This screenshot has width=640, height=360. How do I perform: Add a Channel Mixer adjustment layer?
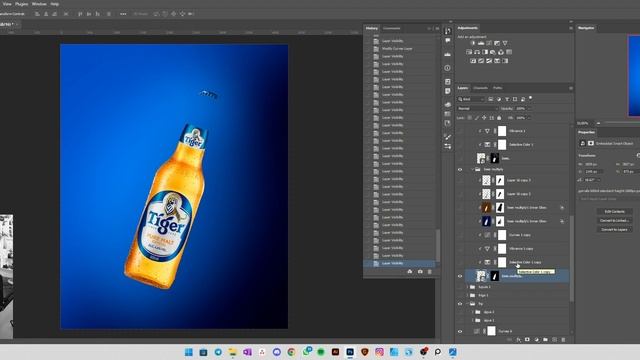(501, 52)
